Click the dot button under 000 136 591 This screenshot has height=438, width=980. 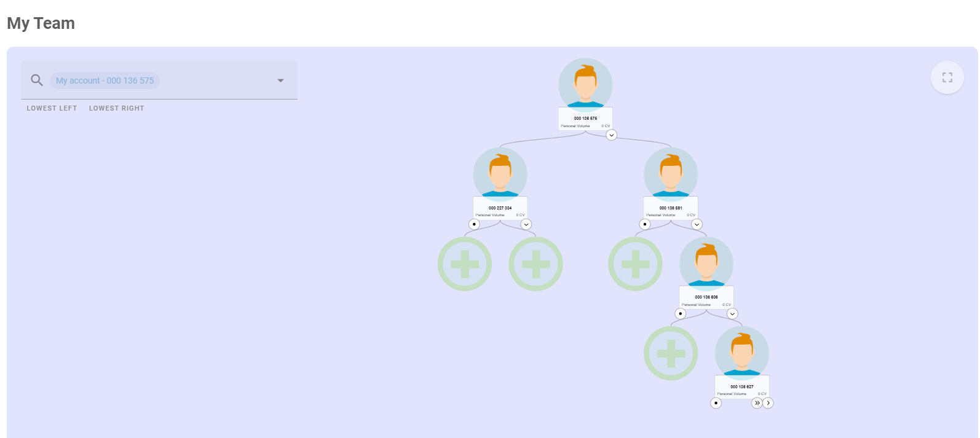coord(644,224)
